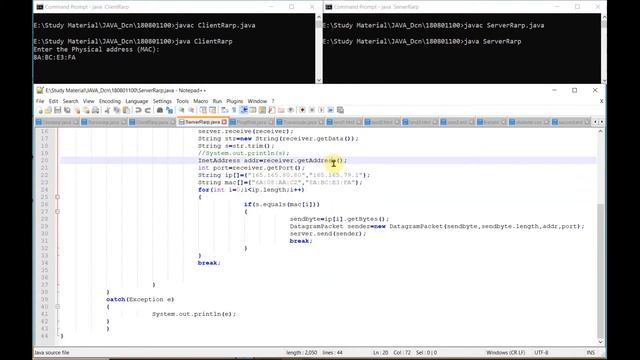This screenshot has width=640, height=360.
Task: Open the Tools menu
Action: pyautogui.click(x=182, y=101)
